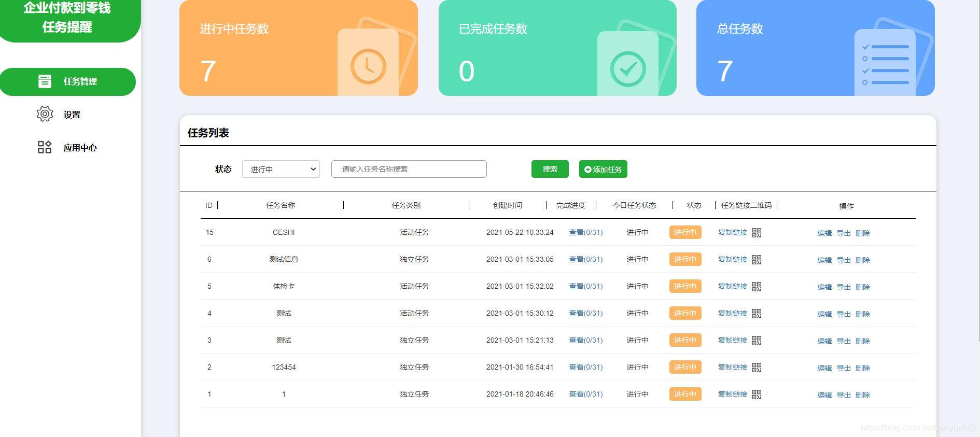Click the clock icon on 进行中任务数 card
This screenshot has width=980, height=437.
point(368,67)
